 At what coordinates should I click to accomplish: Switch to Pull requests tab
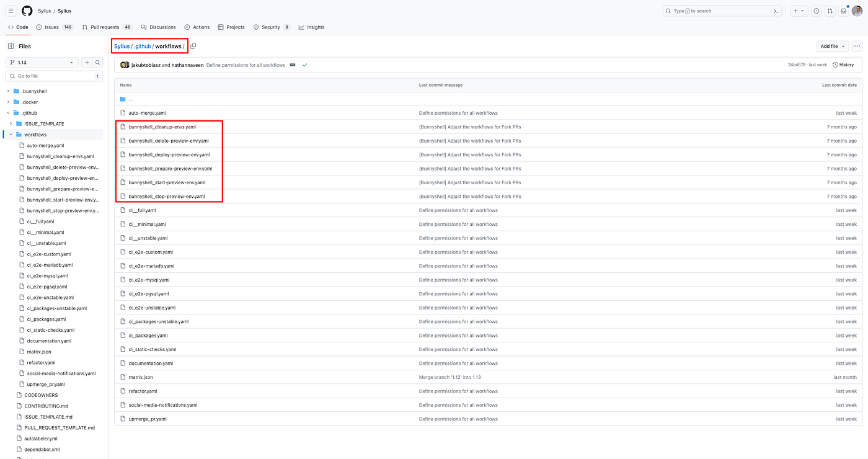107,27
